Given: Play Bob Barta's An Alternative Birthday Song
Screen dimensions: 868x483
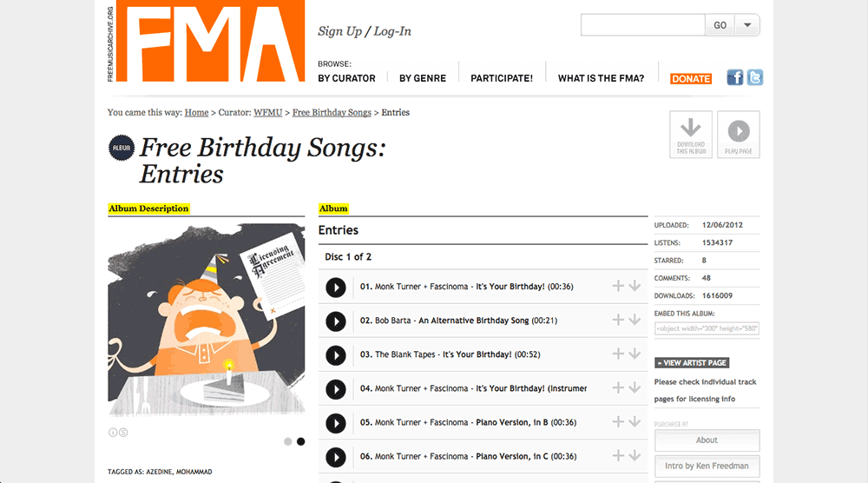Looking at the screenshot, I should click(335, 321).
